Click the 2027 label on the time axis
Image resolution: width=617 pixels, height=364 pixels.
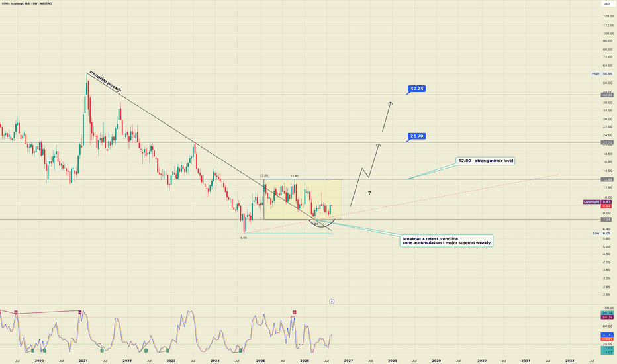click(x=348, y=361)
